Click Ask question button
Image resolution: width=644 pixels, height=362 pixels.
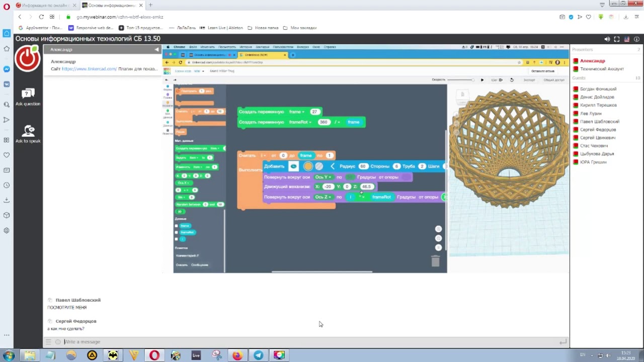[x=28, y=97]
